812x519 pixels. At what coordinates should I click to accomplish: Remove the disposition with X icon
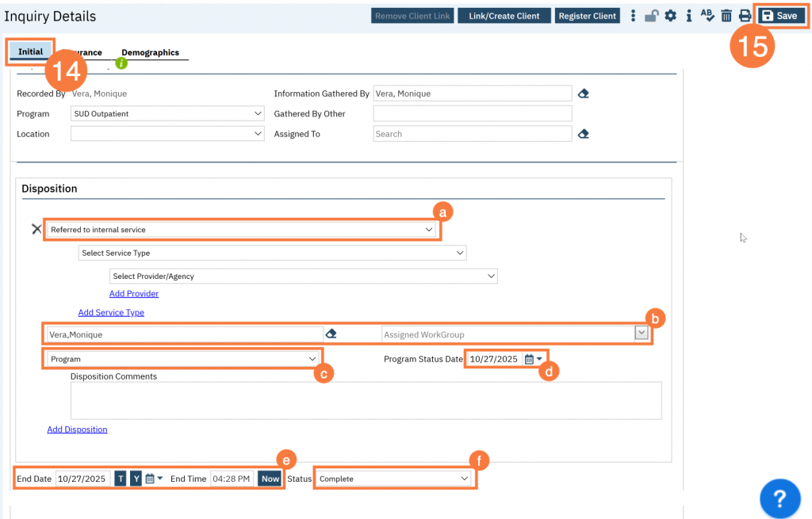[x=36, y=229]
